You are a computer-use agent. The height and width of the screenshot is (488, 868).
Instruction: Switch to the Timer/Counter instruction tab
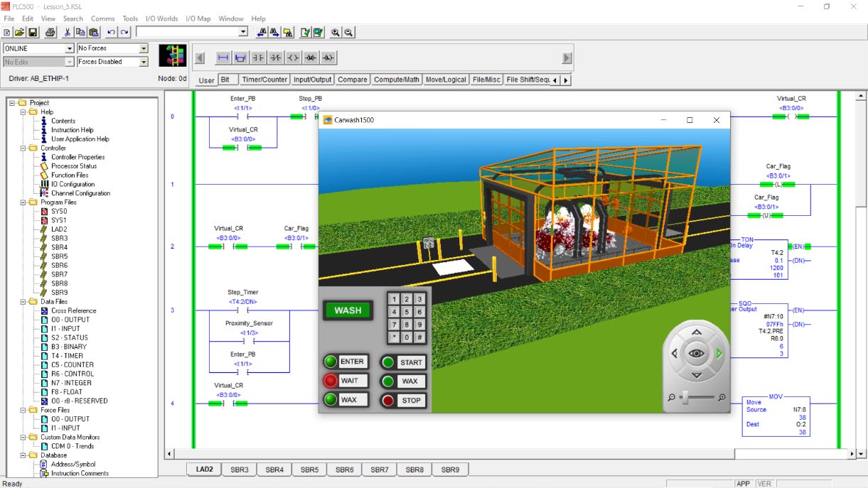click(x=264, y=80)
